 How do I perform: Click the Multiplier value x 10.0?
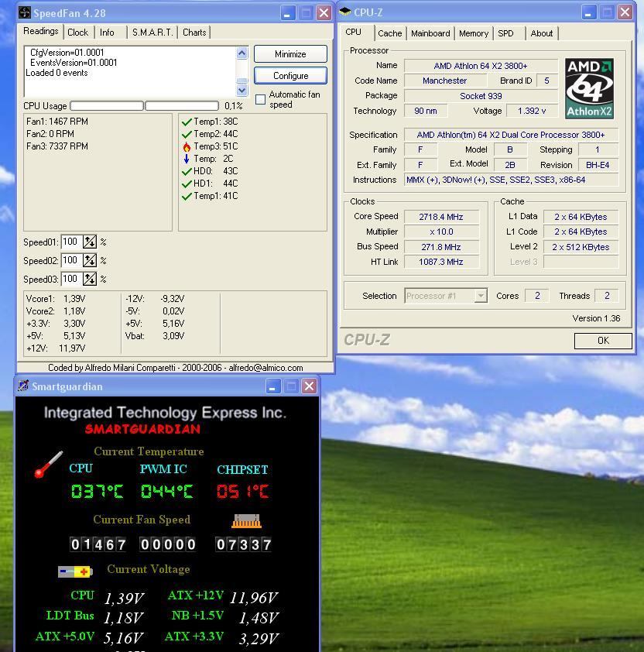tap(441, 232)
